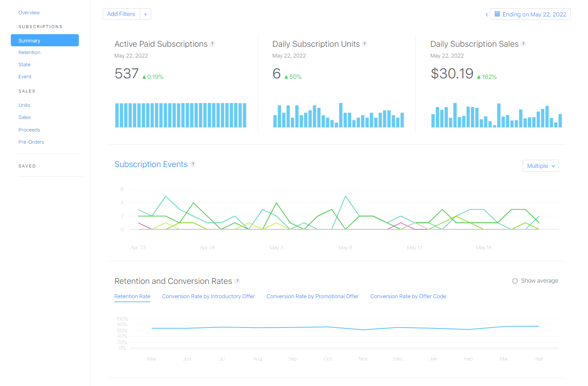Open the Event subscriptions page
This screenshot has width=588, height=386.
coord(25,77)
